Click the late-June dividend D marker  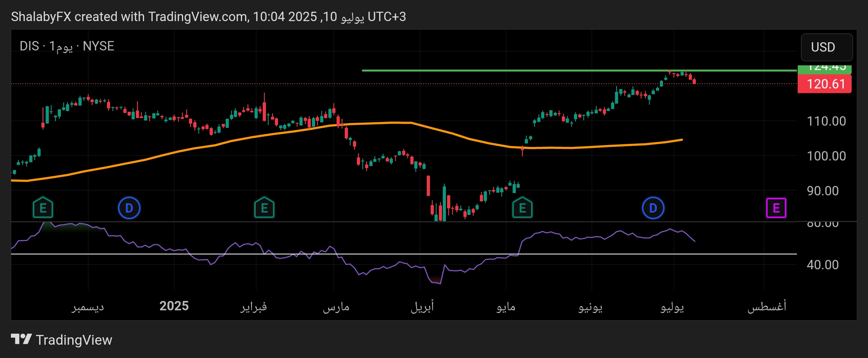pyautogui.click(x=653, y=208)
